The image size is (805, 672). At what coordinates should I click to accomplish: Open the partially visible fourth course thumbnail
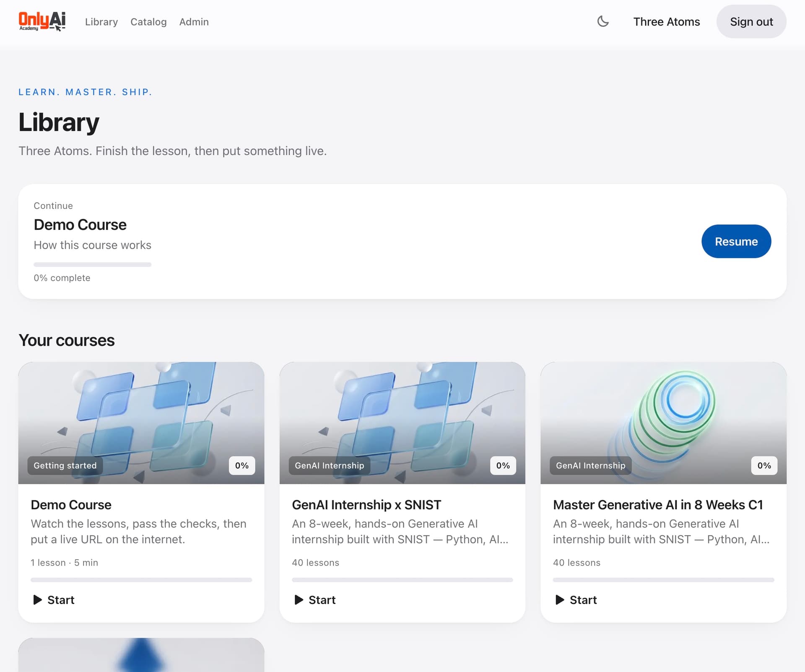click(141, 655)
